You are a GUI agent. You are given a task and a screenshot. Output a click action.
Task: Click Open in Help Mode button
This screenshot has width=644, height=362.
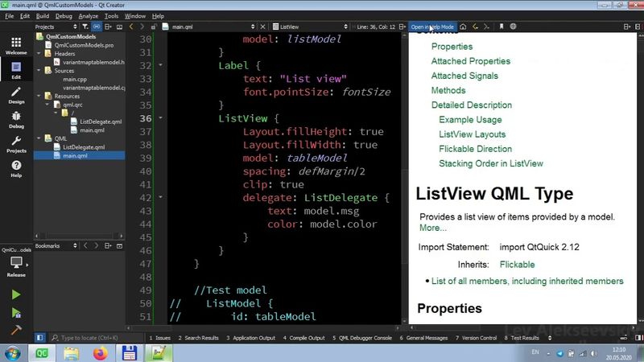click(x=432, y=27)
